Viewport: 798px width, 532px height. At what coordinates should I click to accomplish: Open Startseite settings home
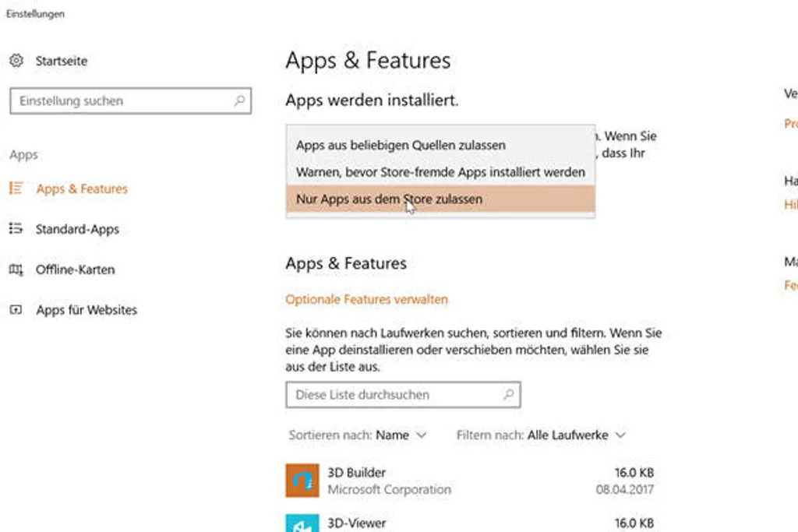click(62, 61)
